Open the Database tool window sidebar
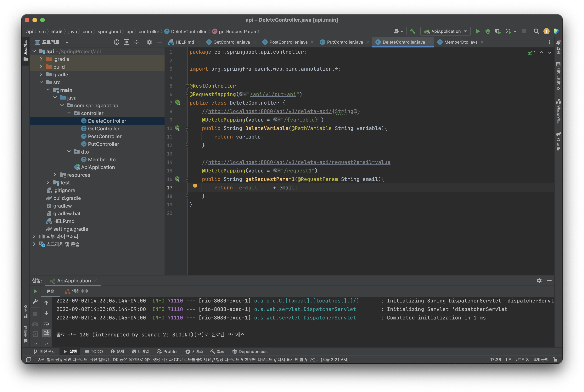 tap(558, 76)
